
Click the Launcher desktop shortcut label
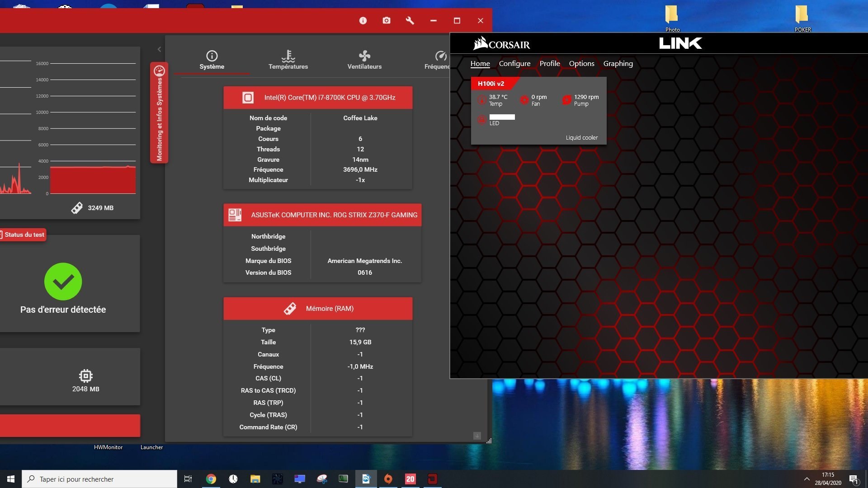click(151, 447)
